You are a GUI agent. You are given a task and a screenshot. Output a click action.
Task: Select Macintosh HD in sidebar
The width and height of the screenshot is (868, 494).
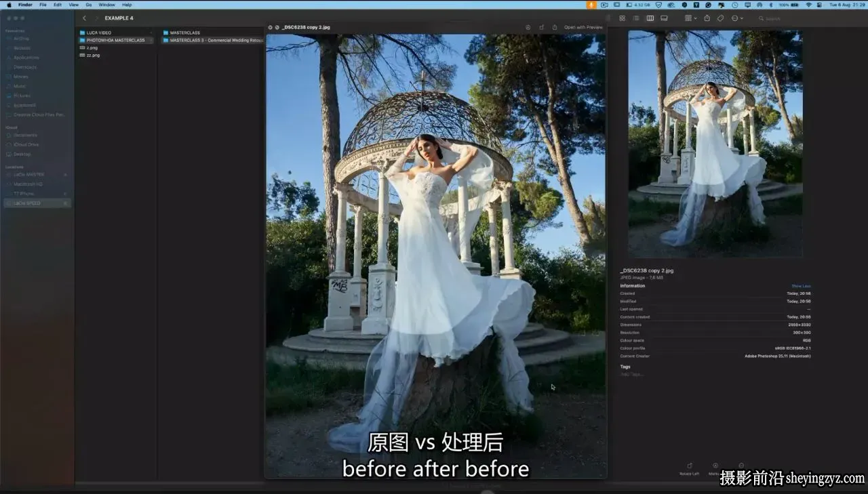(28, 184)
